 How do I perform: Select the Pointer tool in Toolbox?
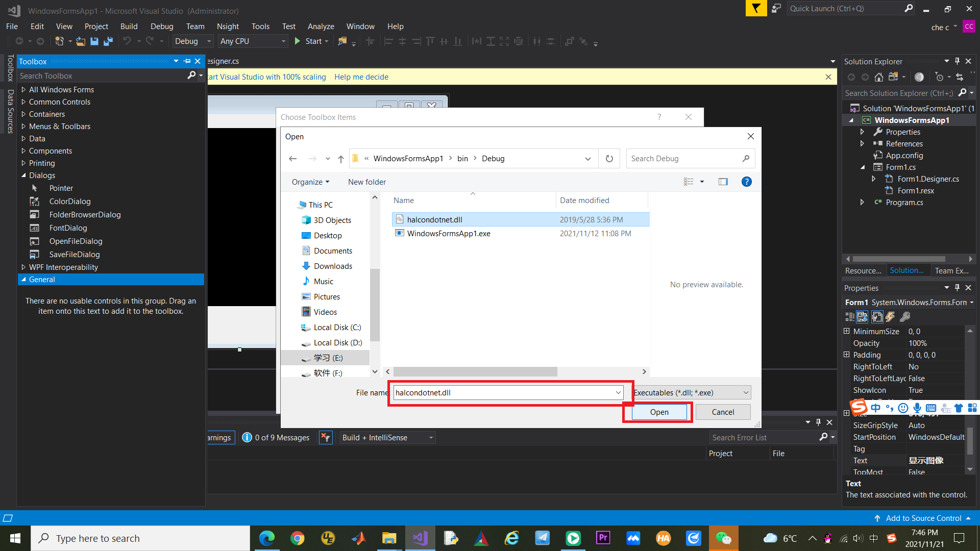click(x=61, y=188)
